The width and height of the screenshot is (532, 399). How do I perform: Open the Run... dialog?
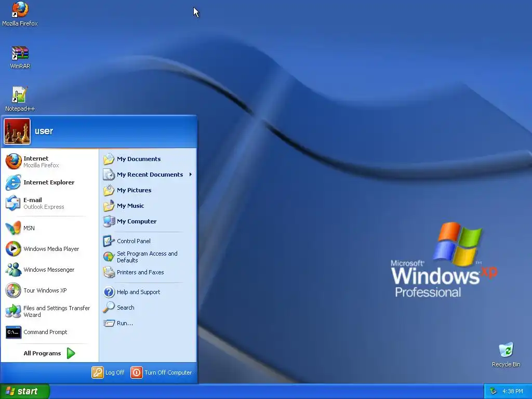point(148,323)
